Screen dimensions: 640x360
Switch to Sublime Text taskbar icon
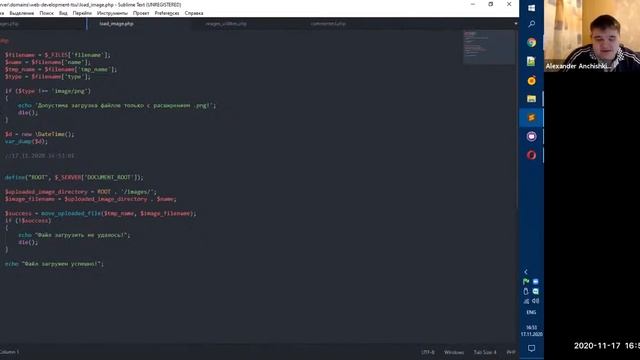(x=531, y=118)
